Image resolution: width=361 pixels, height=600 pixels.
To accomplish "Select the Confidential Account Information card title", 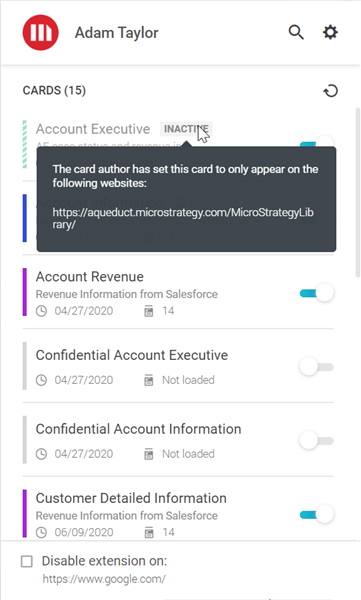I will 138,429.
